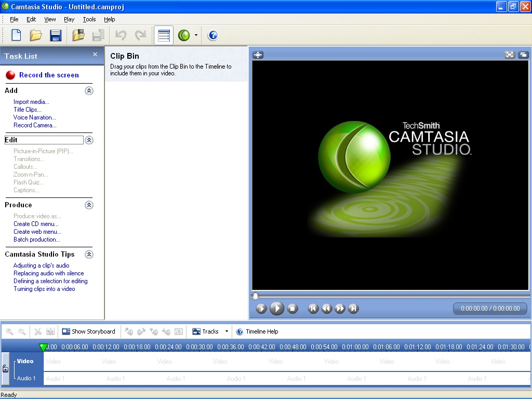Click the rewind button under the preview

coord(327,309)
